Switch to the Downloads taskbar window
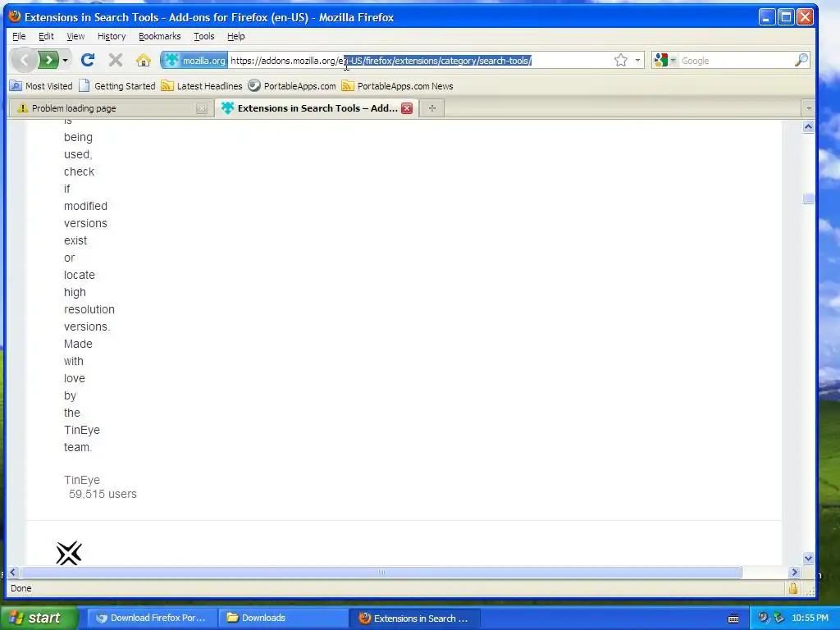This screenshot has height=630, width=840. (x=283, y=618)
